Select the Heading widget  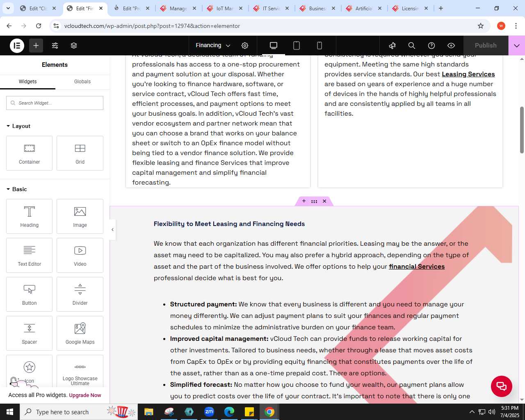30,216
